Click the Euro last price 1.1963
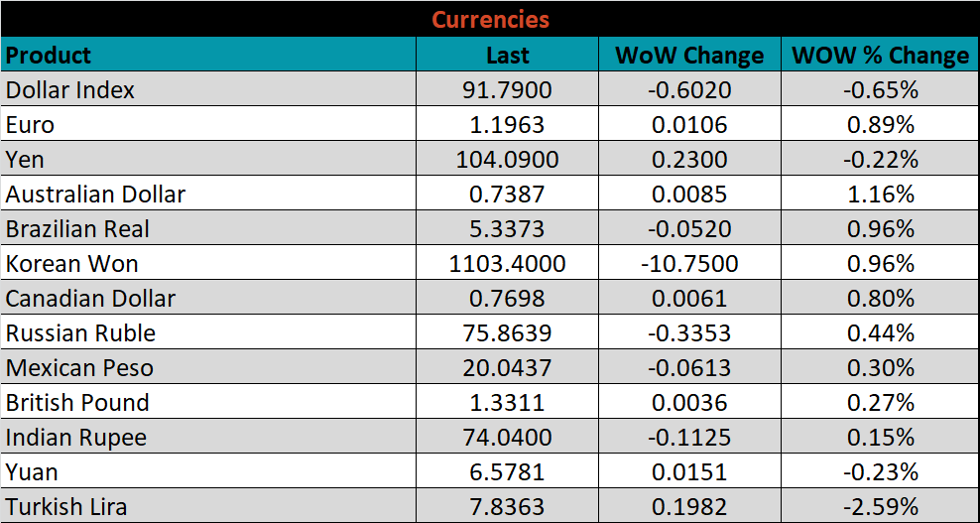This screenshot has width=980, height=523. click(x=507, y=125)
